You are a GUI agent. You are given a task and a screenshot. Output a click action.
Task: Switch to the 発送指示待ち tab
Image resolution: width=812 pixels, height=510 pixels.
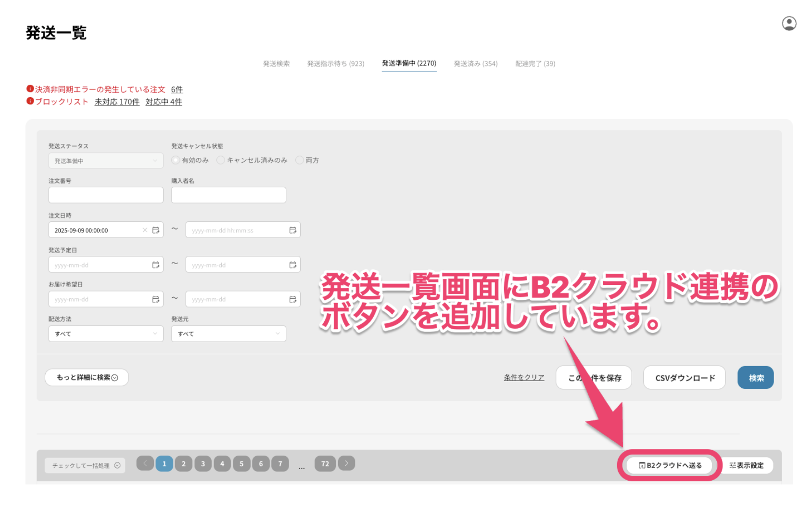[335, 64]
